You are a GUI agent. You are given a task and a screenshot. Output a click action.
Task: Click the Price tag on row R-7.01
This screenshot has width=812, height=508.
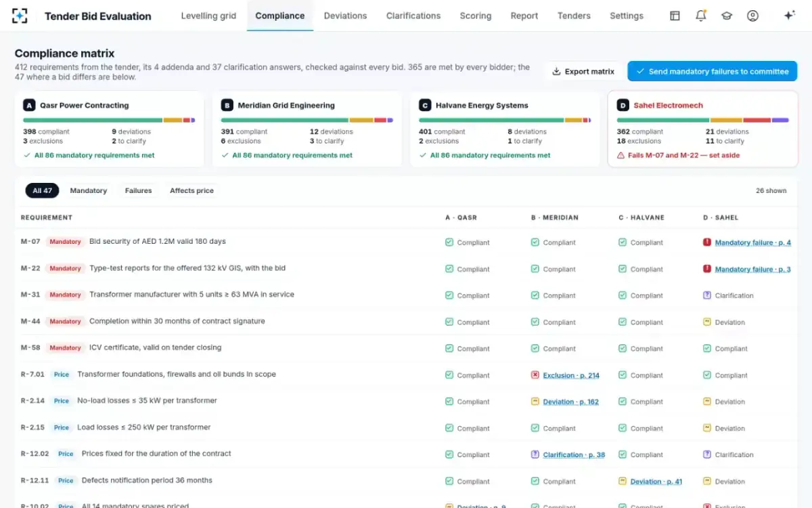[62, 375]
